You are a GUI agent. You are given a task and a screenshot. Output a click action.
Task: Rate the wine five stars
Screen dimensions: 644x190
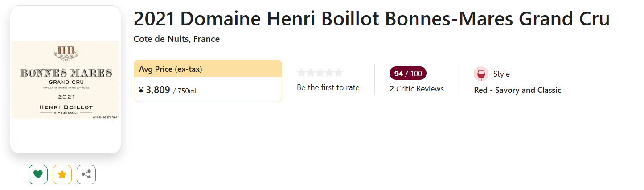339,73
